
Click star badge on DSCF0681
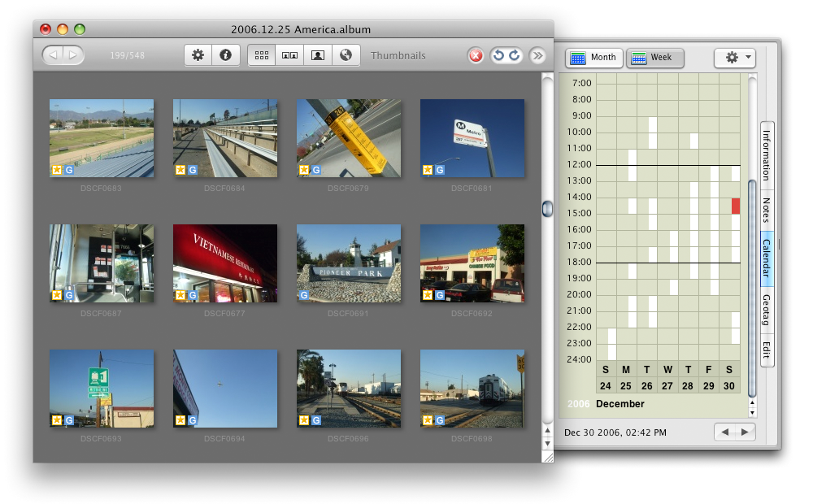[428, 170]
